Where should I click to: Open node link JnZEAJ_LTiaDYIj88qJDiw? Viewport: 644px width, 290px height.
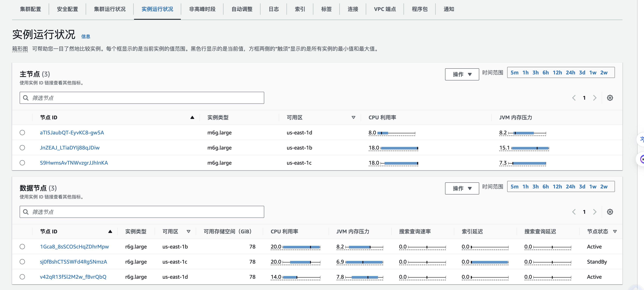coord(70,147)
